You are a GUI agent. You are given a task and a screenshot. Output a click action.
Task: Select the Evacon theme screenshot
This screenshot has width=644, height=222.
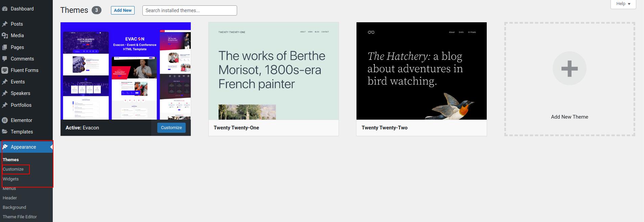click(x=125, y=71)
